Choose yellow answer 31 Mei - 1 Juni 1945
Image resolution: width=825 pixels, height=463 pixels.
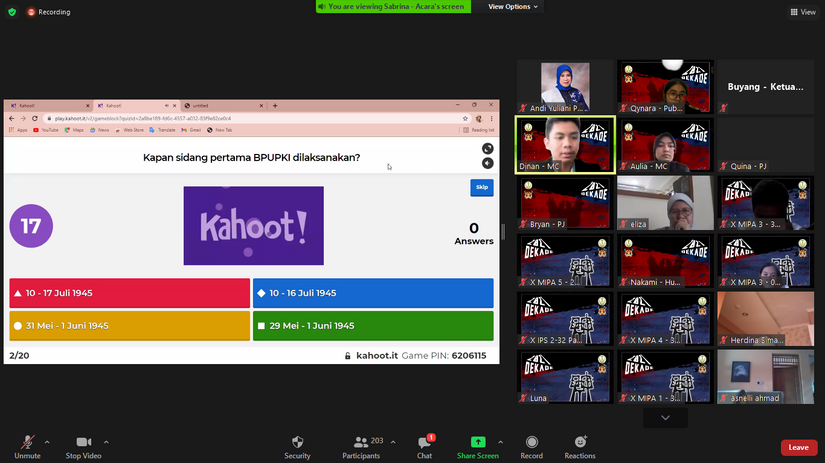tap(129, 326)
